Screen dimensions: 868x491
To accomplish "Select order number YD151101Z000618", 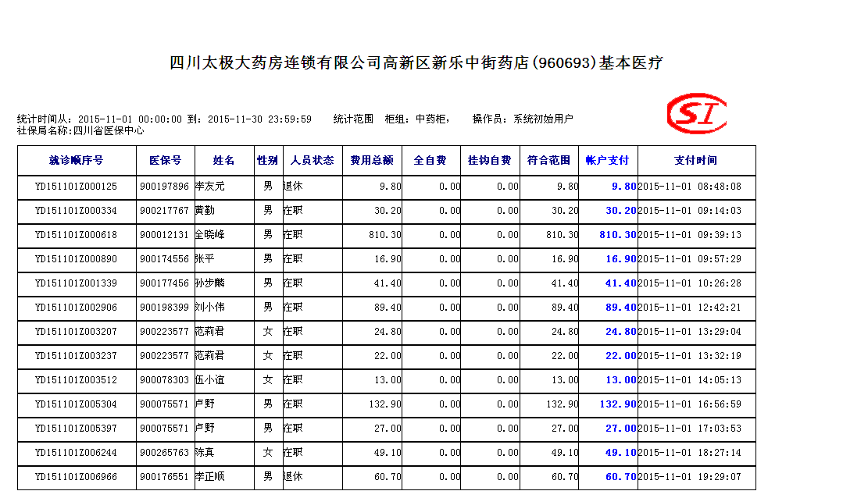I will [77, 235].
